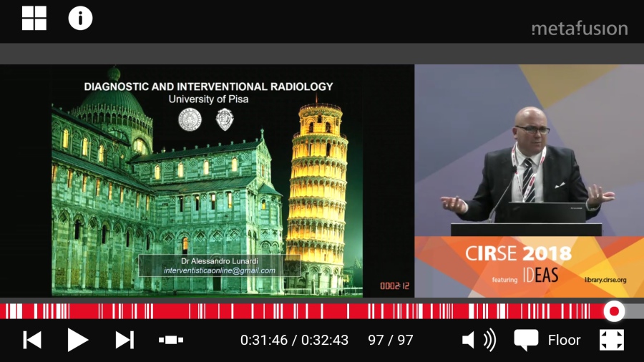Image resolution: width=644 pixels, height=362 pixels.
Task: Seek to the start of the timeline
Action: click(x=3, y=311)
